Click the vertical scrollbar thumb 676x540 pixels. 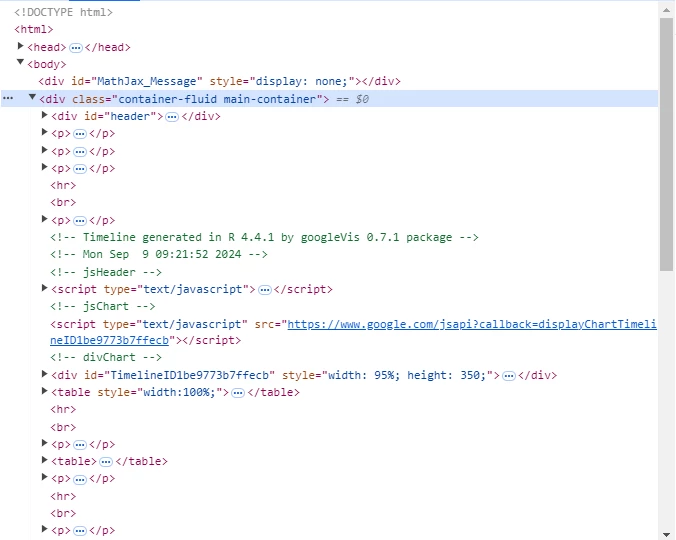[667, 145]
